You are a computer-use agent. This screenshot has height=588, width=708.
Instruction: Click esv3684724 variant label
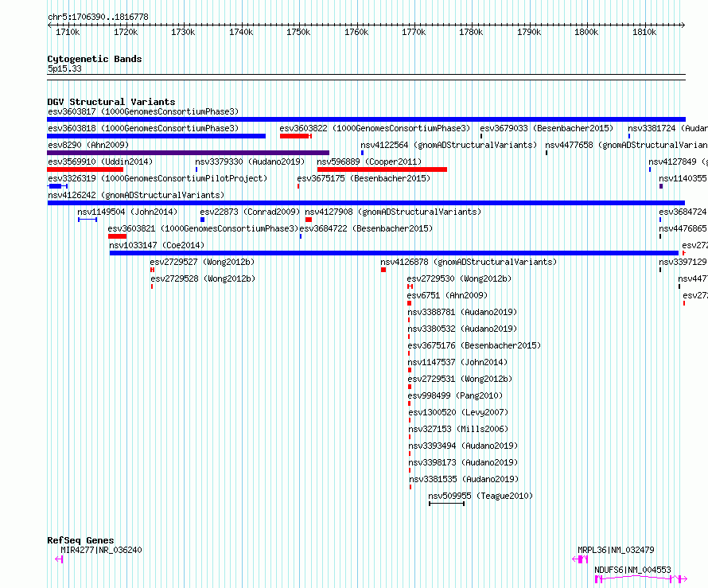[x=683, y=212]
